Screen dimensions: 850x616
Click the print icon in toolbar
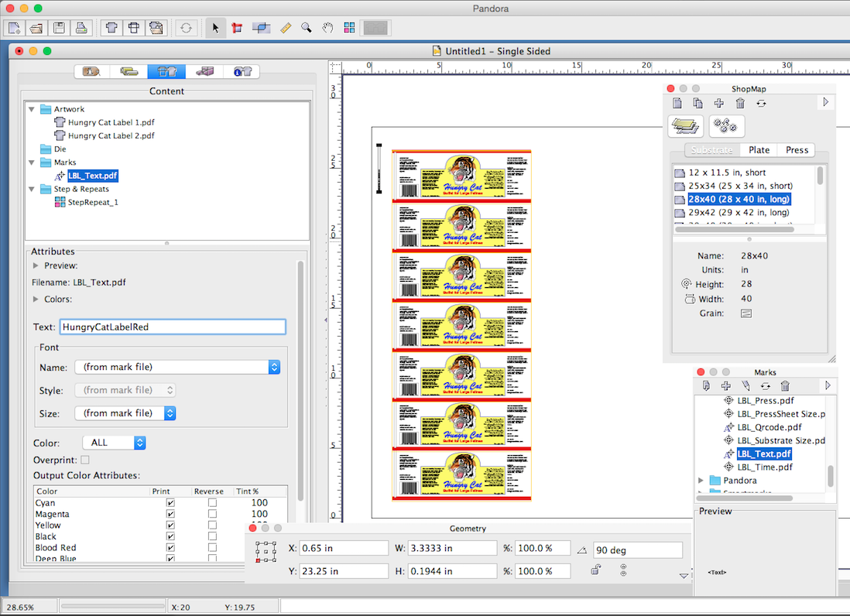81,28
